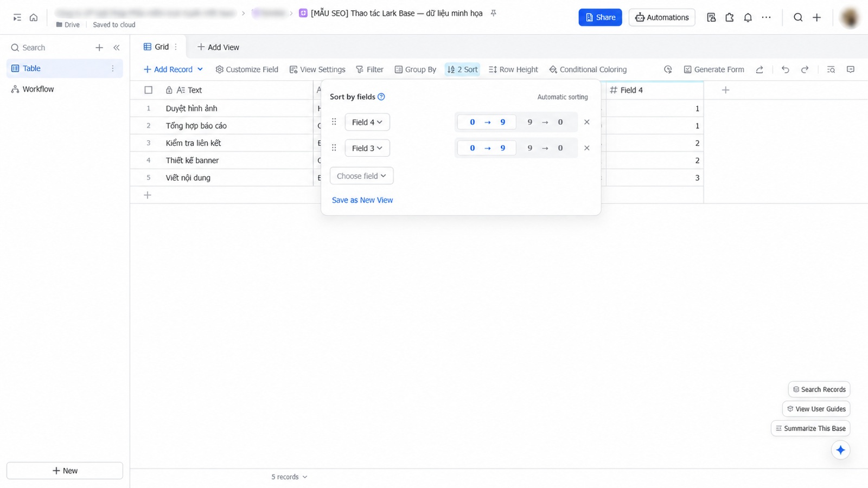This screenshot has width=868, height=488.
Task: Collapse the left sidebar panel
Action: click(x=116, y=48)
